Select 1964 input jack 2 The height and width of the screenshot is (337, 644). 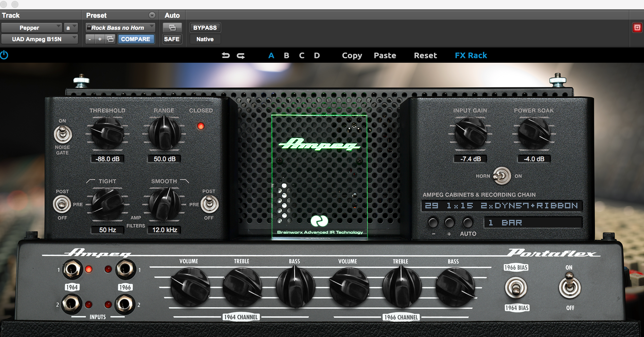72,304
